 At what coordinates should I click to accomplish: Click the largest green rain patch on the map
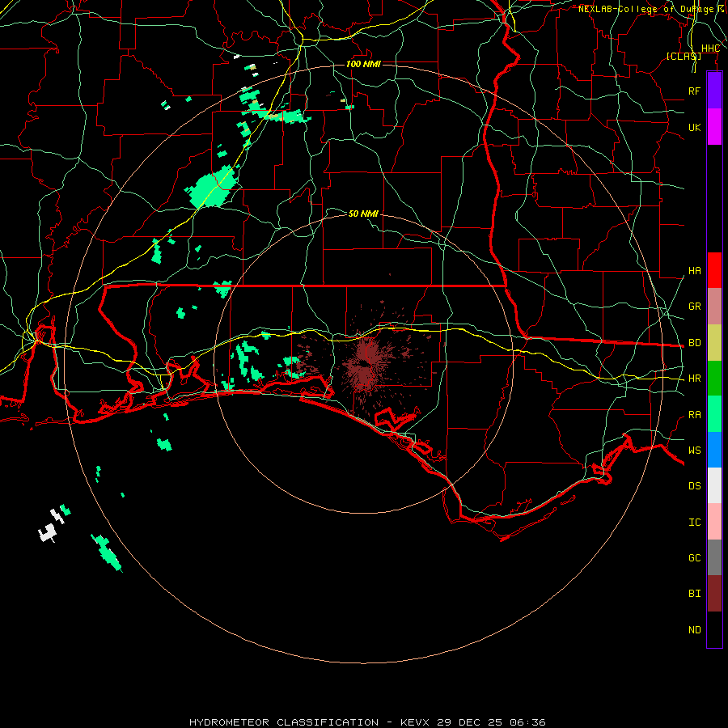click(x=211, y=187)
